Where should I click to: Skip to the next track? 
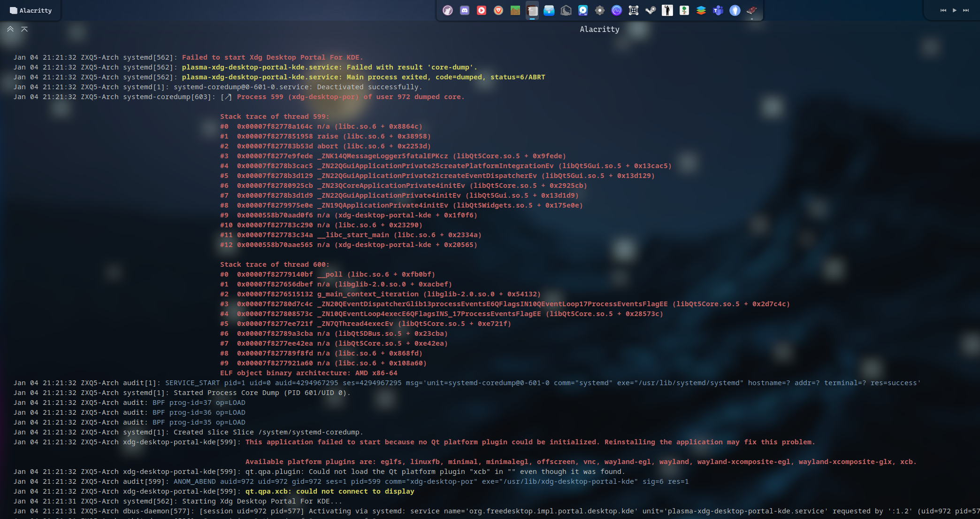pos(966,10)
